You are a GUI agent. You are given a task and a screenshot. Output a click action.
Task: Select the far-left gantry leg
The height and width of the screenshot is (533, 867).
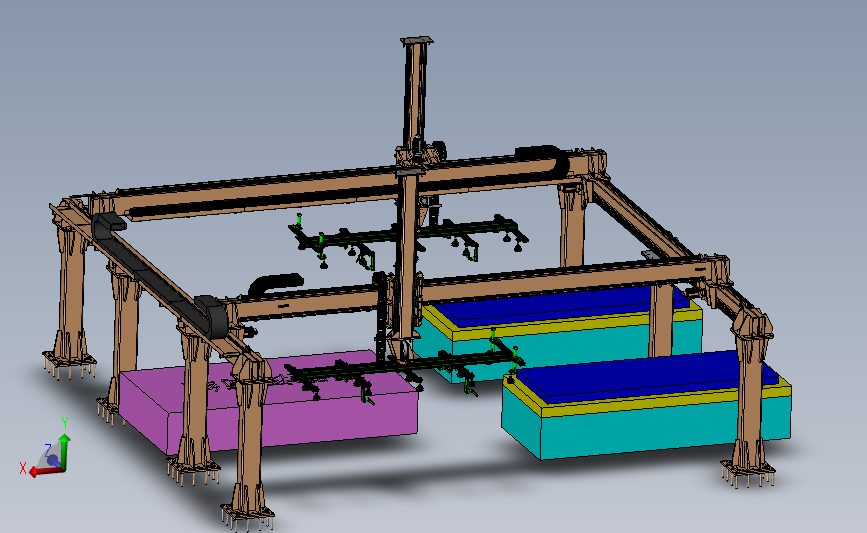[71, 288]
